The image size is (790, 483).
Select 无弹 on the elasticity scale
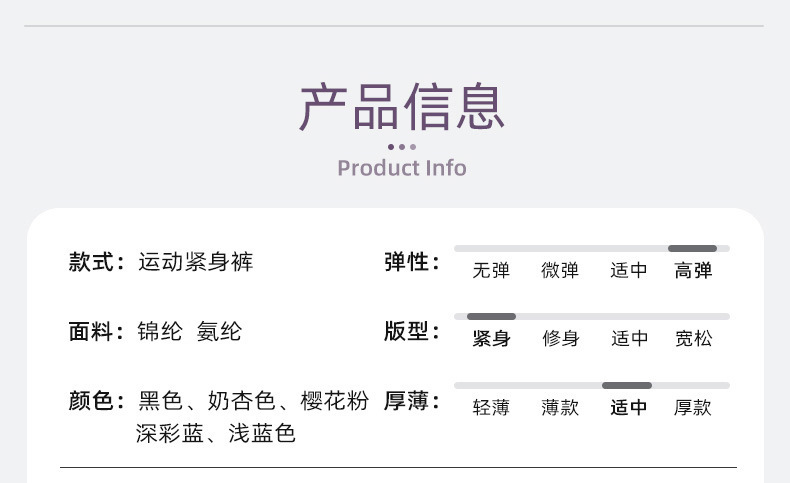pos(491,270)
